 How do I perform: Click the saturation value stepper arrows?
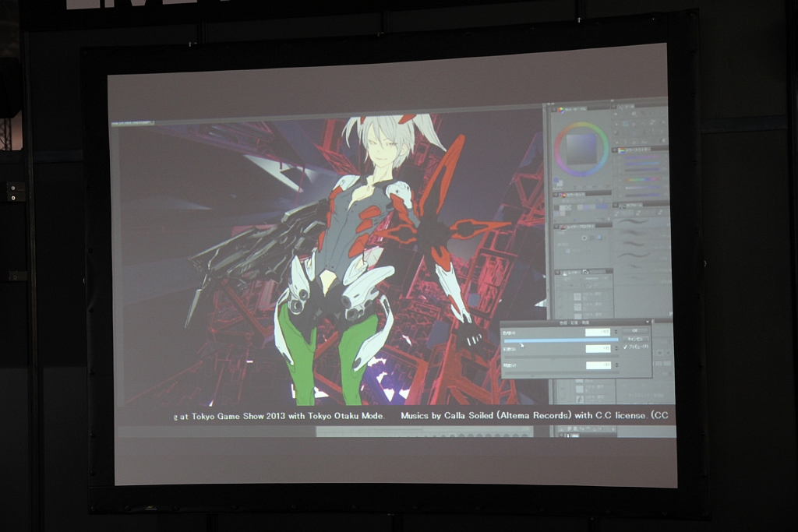616,348
